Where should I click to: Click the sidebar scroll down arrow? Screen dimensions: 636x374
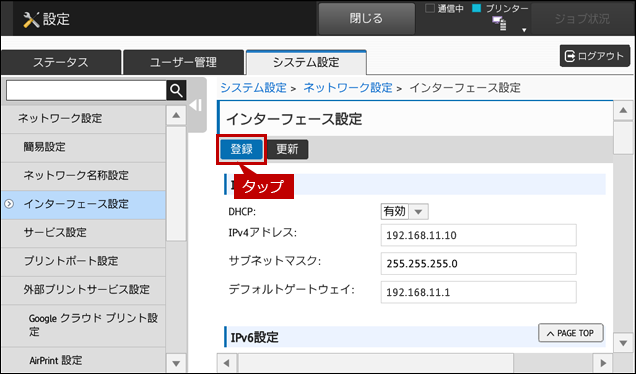(176, 363)
